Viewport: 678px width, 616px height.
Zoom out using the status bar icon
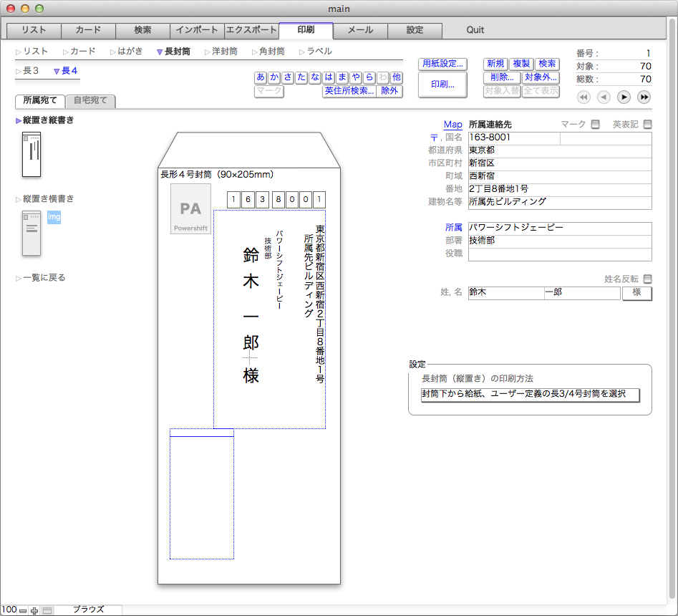point(23,610)
